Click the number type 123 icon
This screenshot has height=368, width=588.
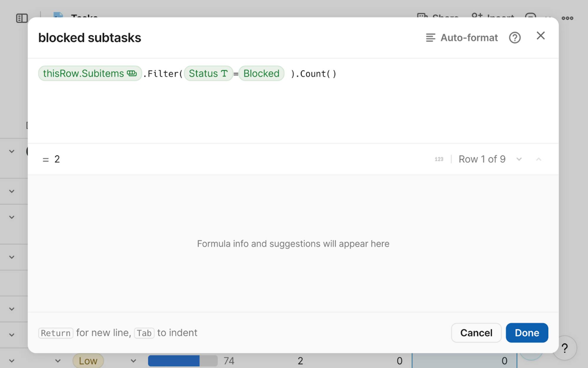[439, 159]
